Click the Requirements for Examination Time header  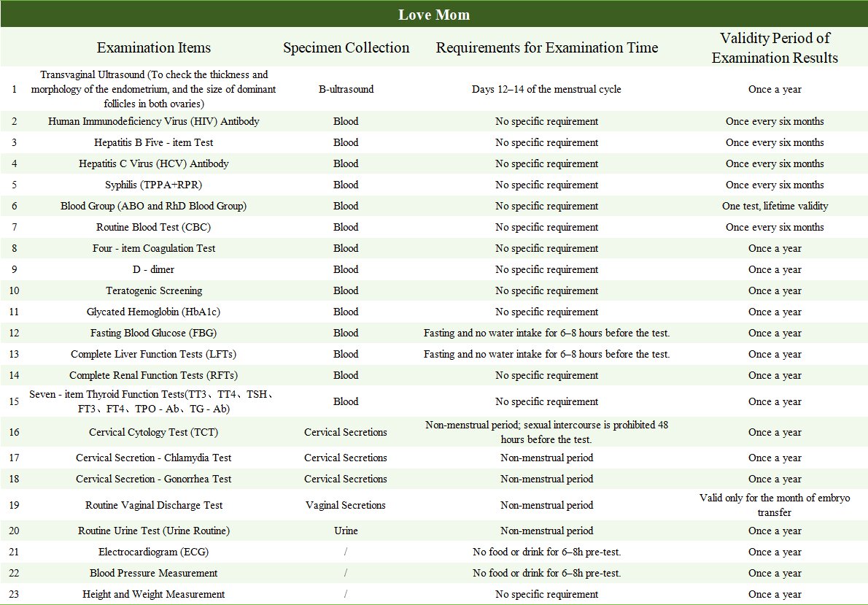[546, 48]
